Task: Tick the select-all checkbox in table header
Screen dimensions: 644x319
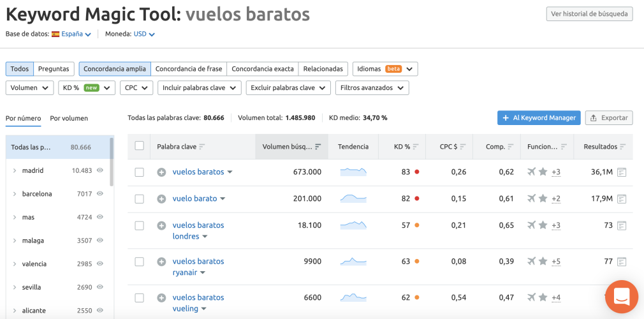Action: 140,146
